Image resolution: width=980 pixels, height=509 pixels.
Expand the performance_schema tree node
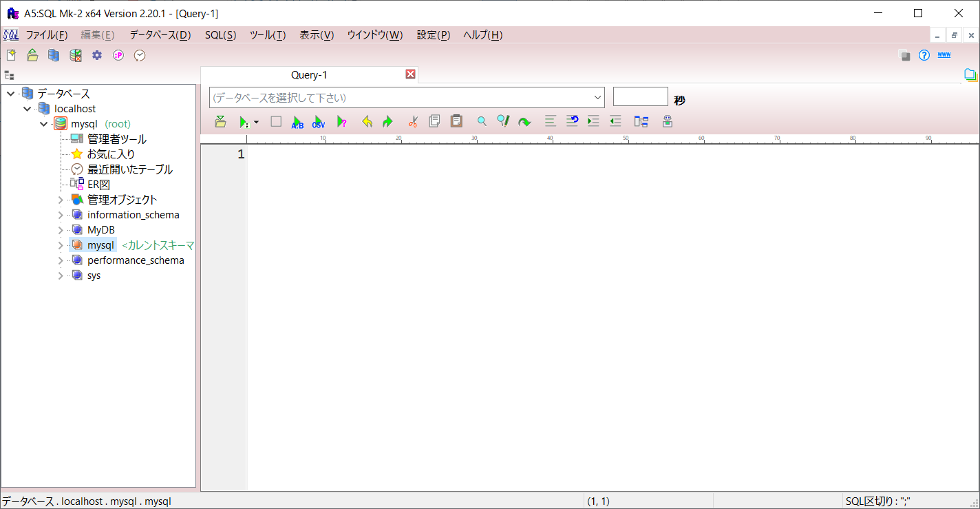[61, 260]
